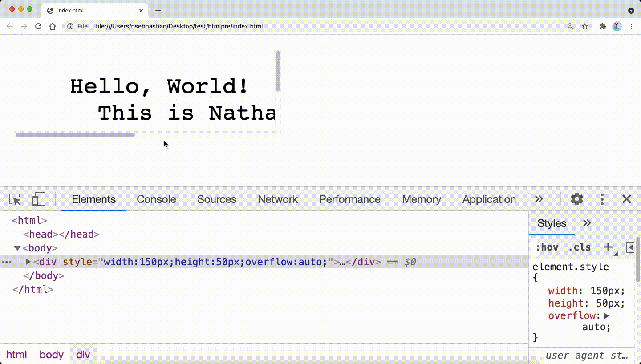The width and height of the screenshot is (641, 364).
Task: Collapse the body element node
Action: (17, 248)
